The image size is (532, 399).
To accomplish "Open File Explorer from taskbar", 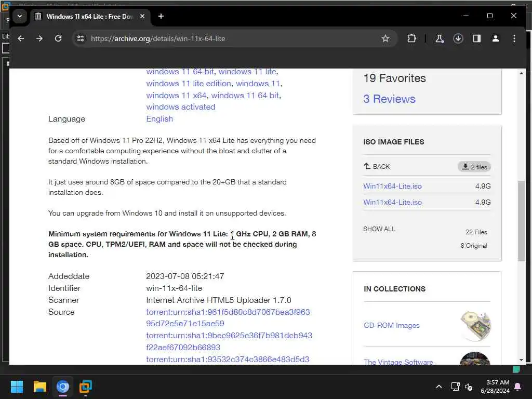I will click(x=39, y=387).
